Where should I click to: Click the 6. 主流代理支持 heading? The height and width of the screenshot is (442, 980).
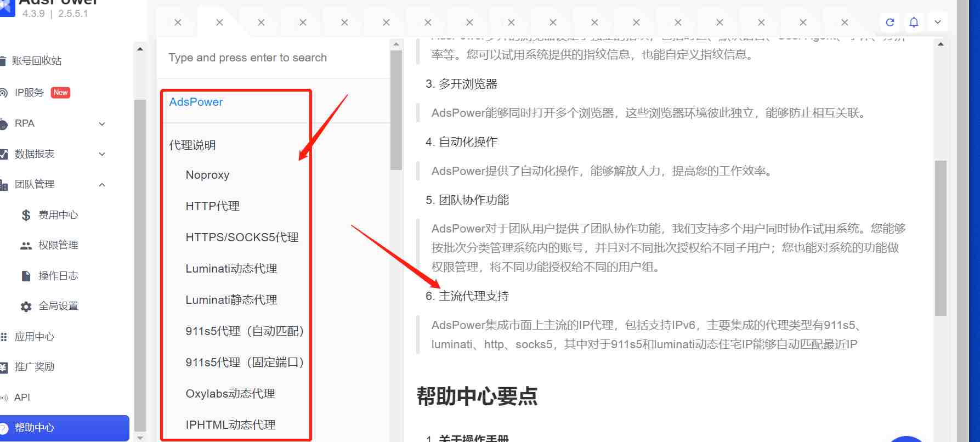[467, 296]
